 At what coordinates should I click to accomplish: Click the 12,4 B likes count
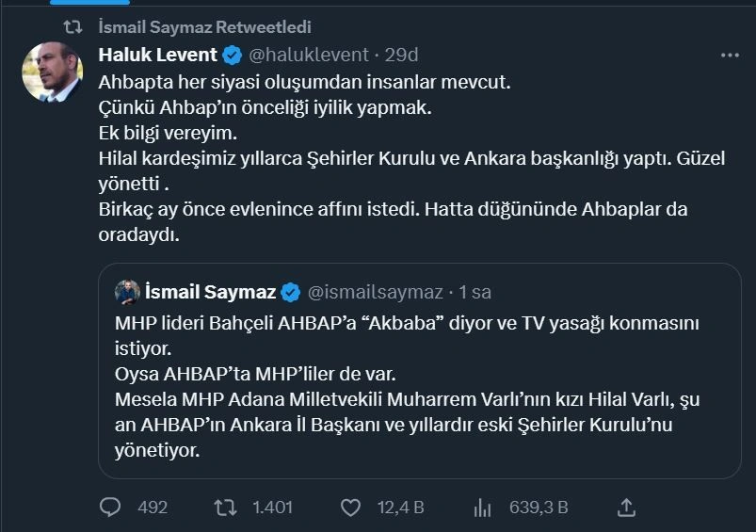(x=400, y=508)
